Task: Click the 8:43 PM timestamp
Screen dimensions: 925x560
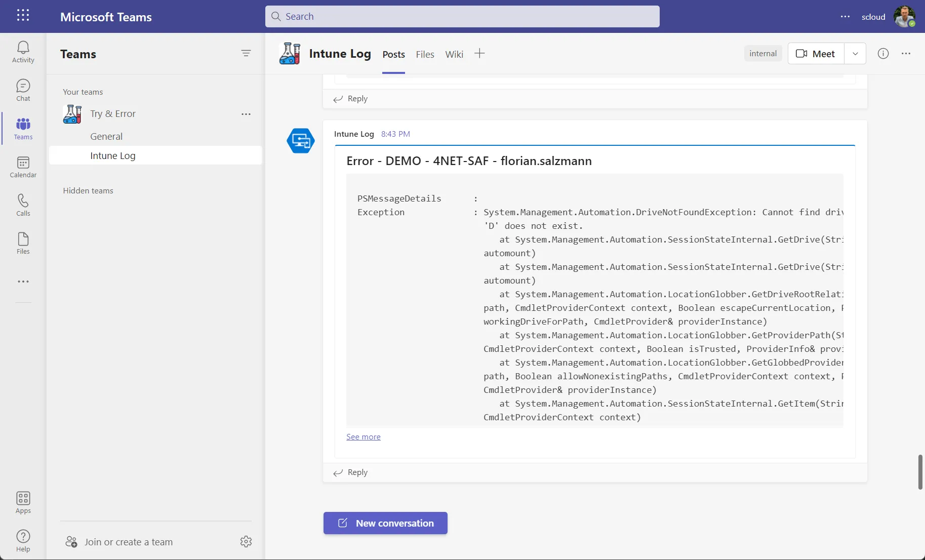Action: [395, 134]
